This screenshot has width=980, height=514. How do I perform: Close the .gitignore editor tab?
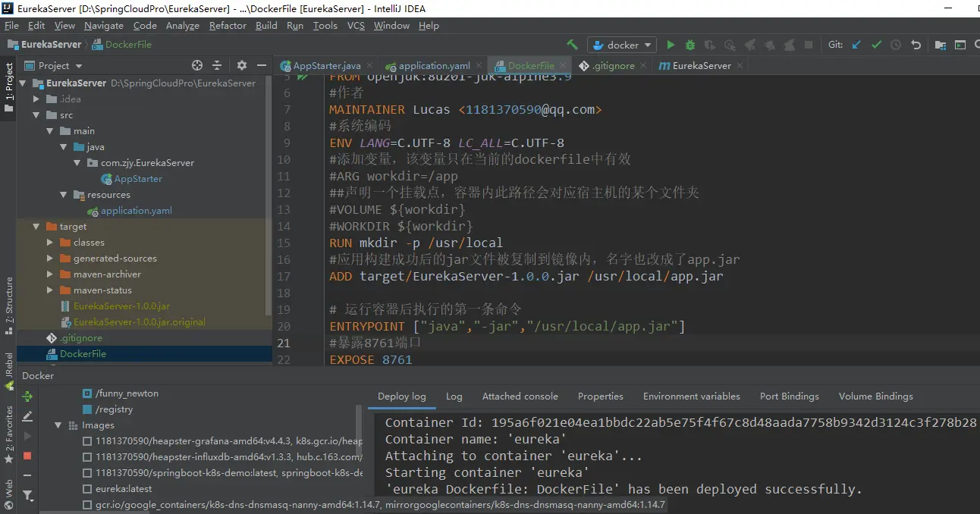(643, 66)
